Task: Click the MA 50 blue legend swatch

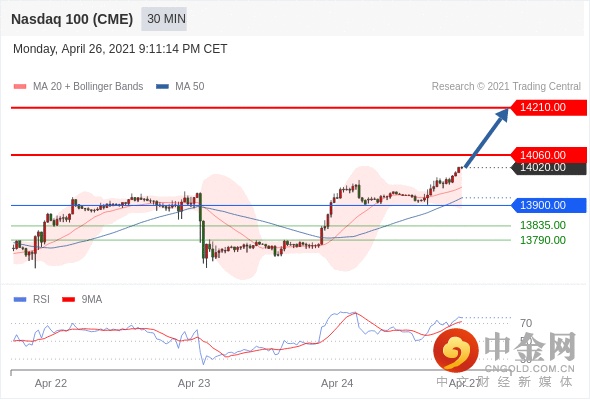Action: pos(163,87)
